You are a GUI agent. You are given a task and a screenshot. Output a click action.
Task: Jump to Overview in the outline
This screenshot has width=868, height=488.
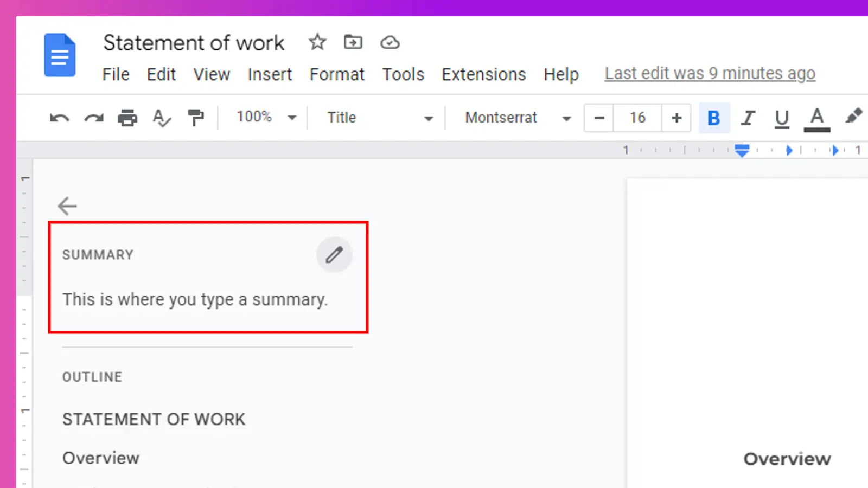point(101,458)
